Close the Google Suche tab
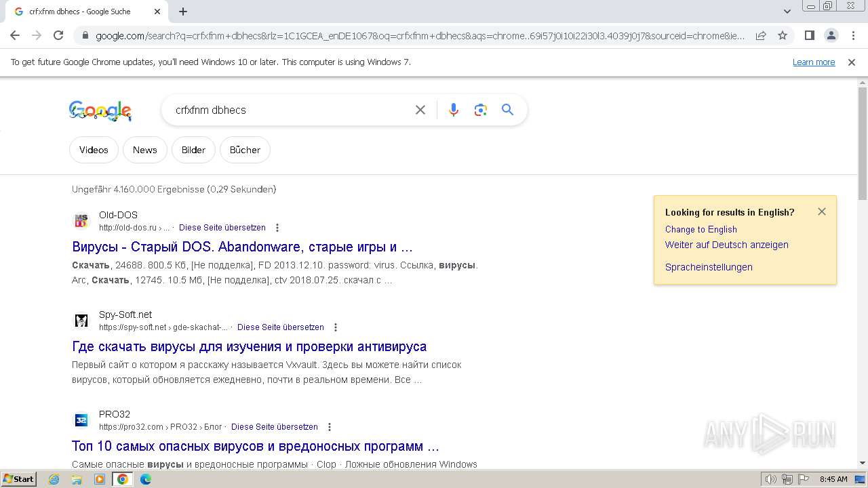This screenshot has width=868, height=488. point(157,12)
